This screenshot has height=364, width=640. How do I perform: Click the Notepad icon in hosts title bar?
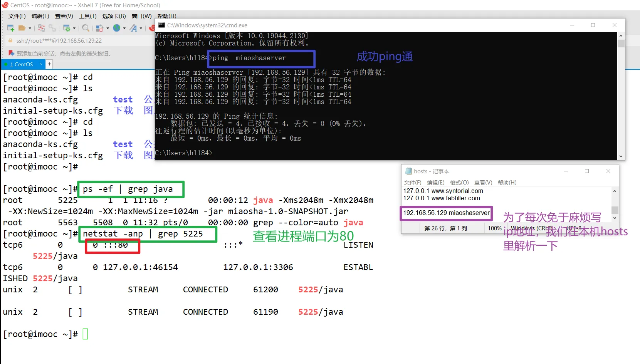click(x=408, y=171)
